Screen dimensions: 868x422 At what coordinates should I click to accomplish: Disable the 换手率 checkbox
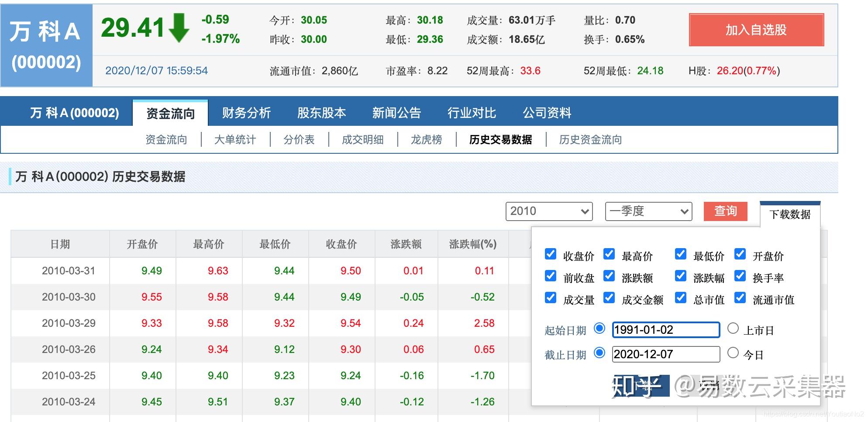coord(740,276)
